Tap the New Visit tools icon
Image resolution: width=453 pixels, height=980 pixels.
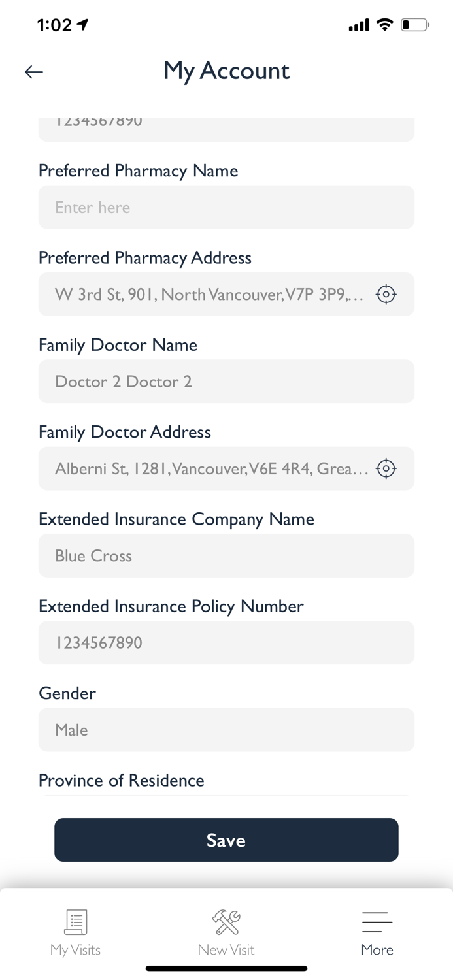tap(226, 922)
